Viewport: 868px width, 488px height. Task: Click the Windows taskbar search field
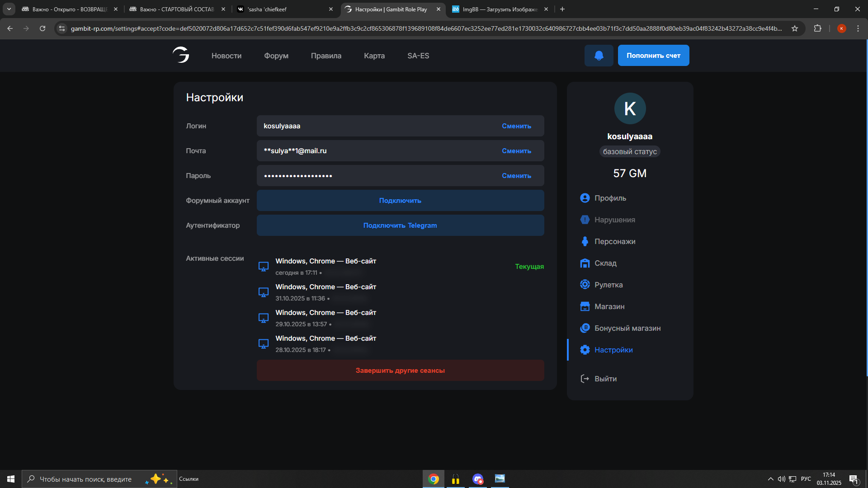(86, 479)
